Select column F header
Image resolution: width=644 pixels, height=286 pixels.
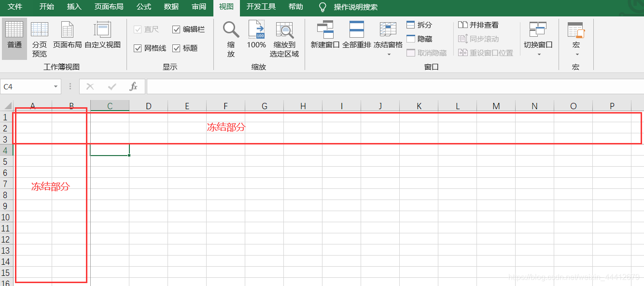pyautogui.click(x=226, y=106)
